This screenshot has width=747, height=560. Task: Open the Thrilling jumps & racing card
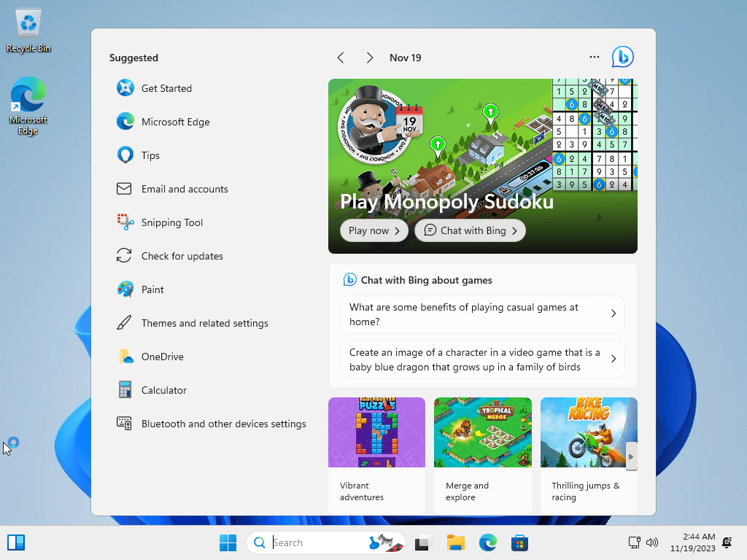click(589, 455)
